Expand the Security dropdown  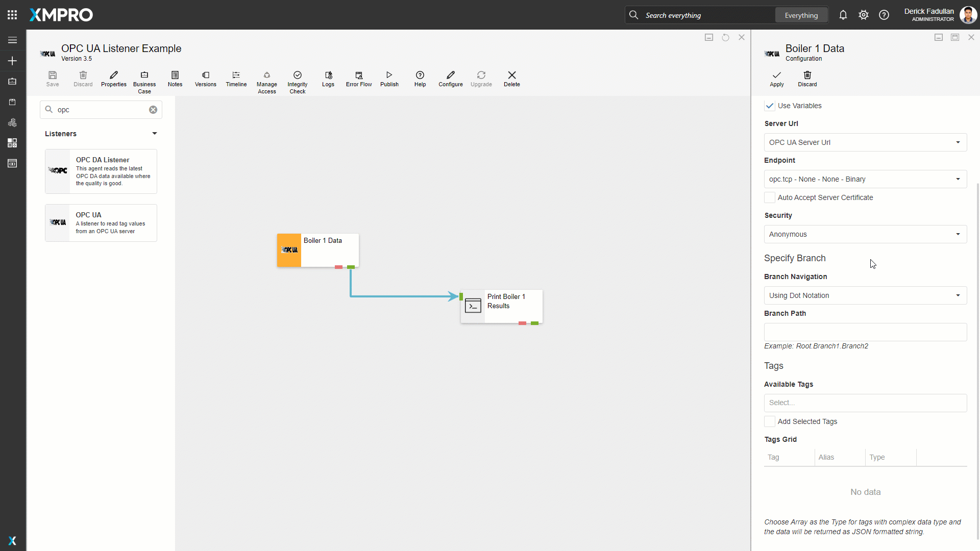click(x=865, y=234)
